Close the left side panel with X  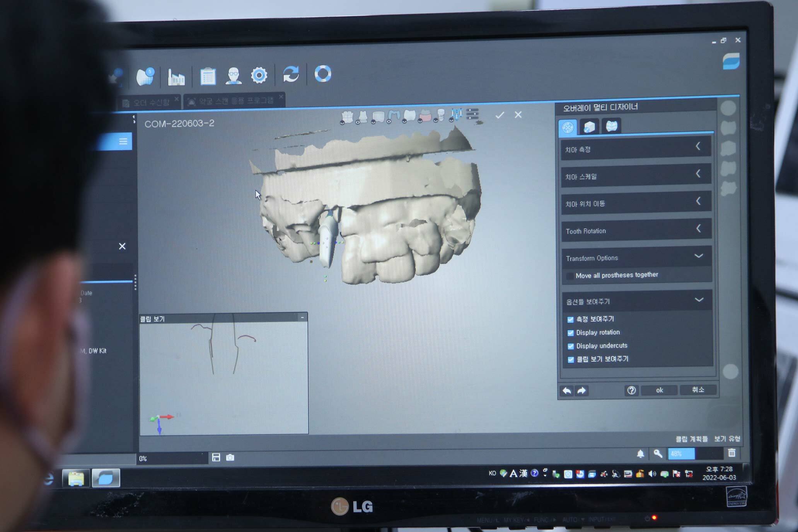pos(122,246)
